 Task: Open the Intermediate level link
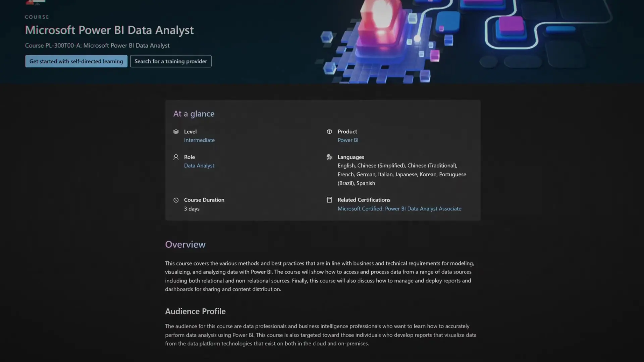coord(199,140)
